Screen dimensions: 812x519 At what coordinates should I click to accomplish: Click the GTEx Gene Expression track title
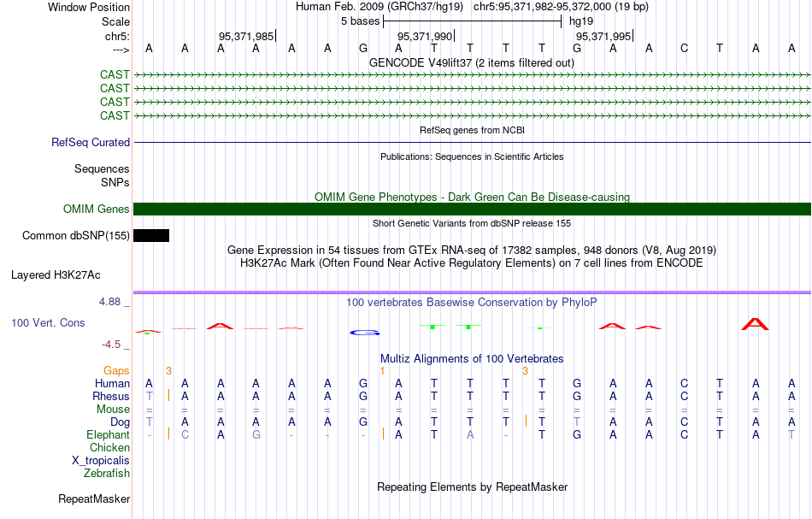pos(472,251)
